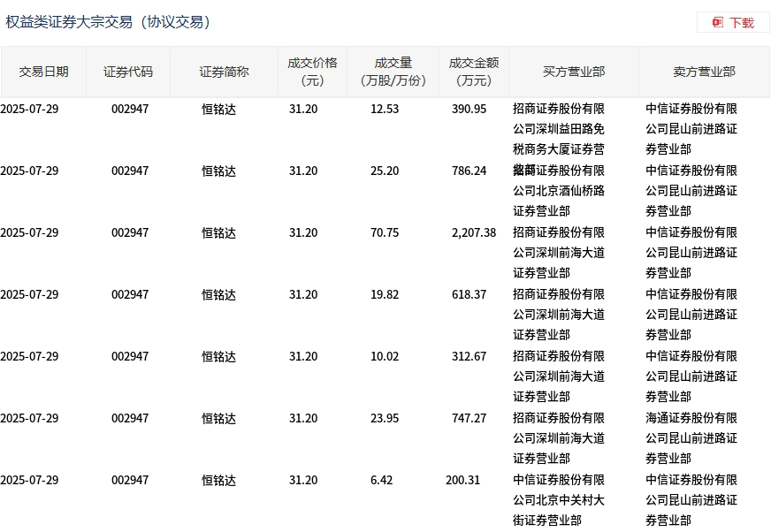This screenshot has height=532, width=771.
Task: Click the 证券代码 column header
Action: tap(128, 72)
